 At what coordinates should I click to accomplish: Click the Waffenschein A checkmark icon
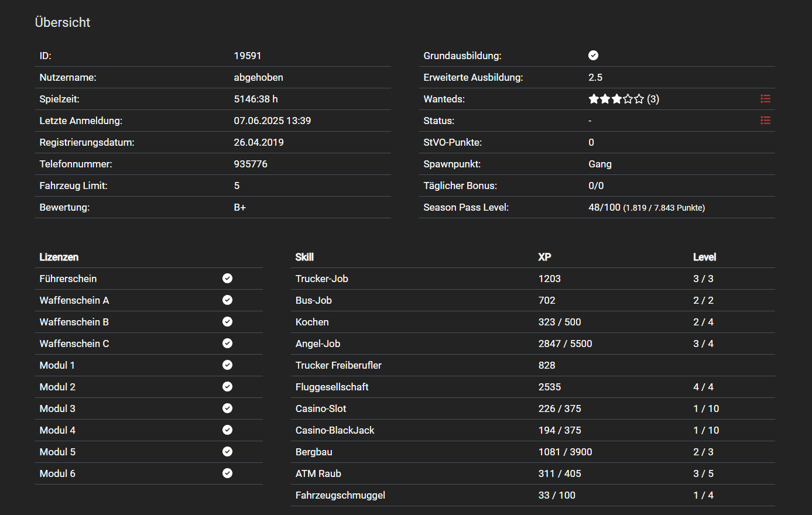[228, 300]
